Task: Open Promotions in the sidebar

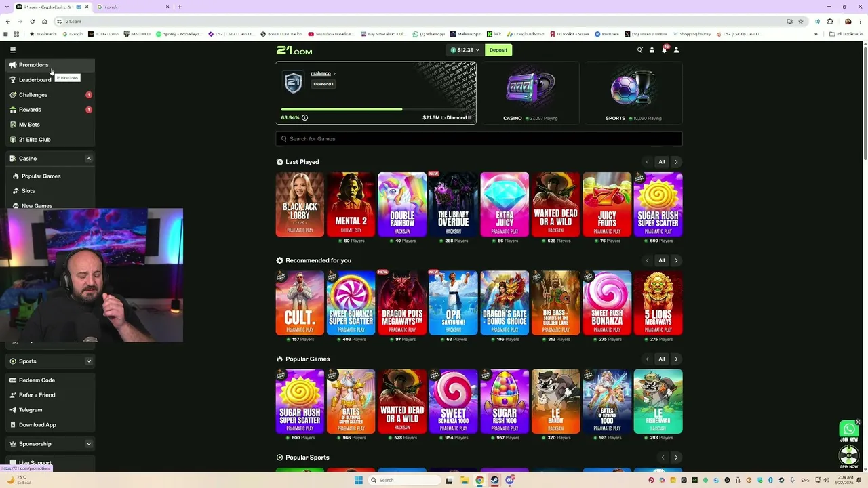Action: 50,65
